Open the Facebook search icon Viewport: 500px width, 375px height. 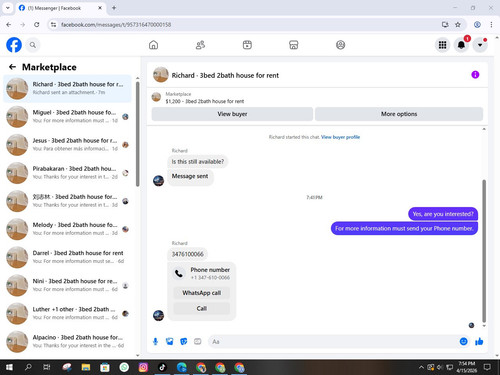33,45
